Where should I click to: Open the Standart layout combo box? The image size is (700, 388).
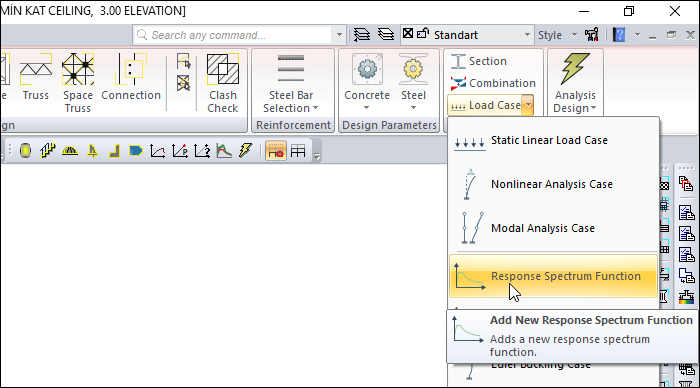tap(467, 35)
